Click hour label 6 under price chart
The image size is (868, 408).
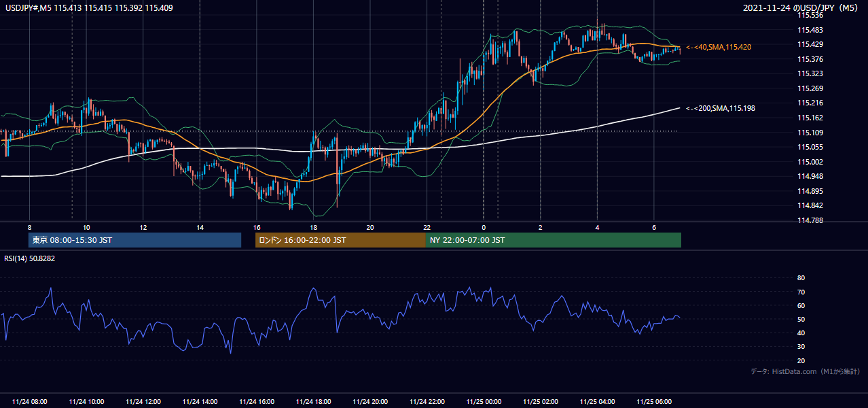(x=653, y=227)
